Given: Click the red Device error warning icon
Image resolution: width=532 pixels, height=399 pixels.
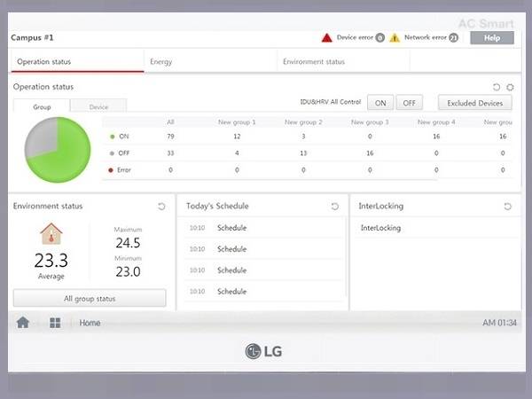Looking at the screenshot, I should (x=326, y=38).
